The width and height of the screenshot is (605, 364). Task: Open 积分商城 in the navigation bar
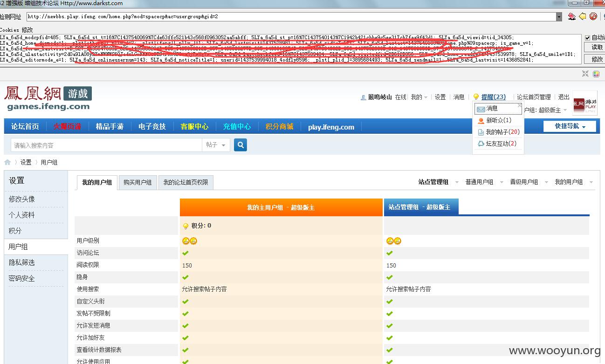coord(280,126)
